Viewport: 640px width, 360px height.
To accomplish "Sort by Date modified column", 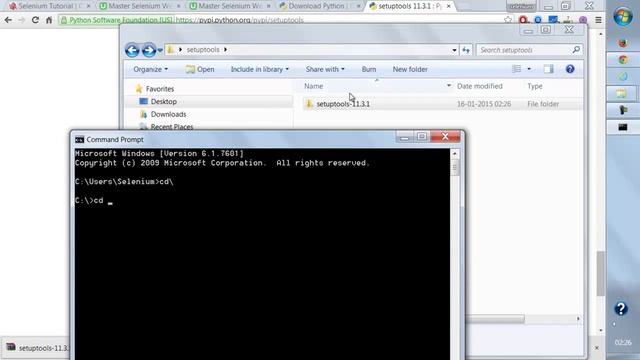I will pyautogui.click(x=480, y=86).
